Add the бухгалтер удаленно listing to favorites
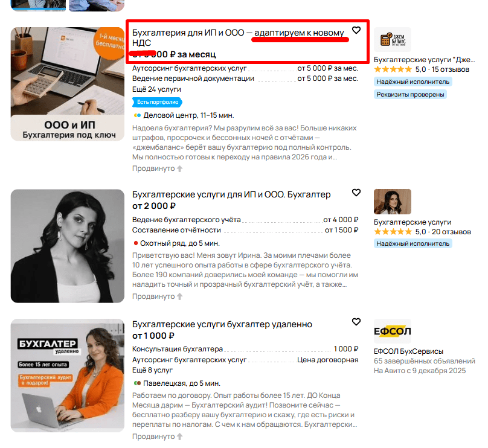This screenshot has width=488, height=448. point(356,322)
